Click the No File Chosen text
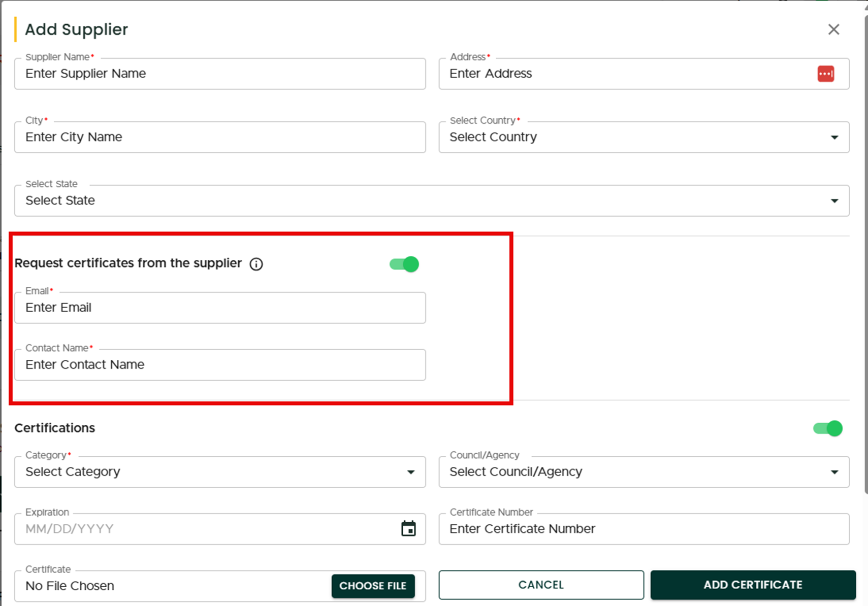Screen dimensions: 868x606 tap(70, 586)
